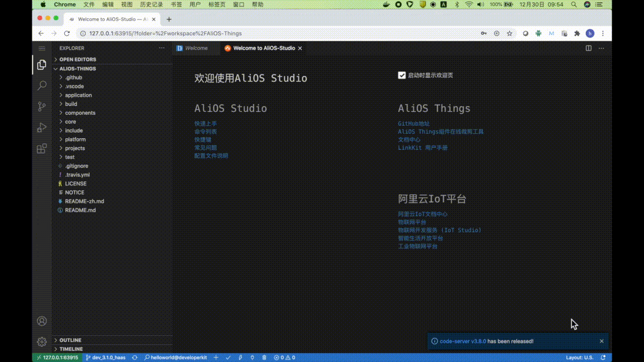Open the .travis.yml file
This screenshot has width=644, height=362.
[112, 174]
